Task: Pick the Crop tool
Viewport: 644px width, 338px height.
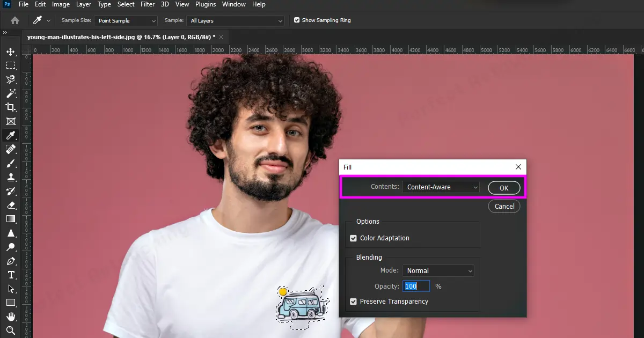Action: coord(10,107)
